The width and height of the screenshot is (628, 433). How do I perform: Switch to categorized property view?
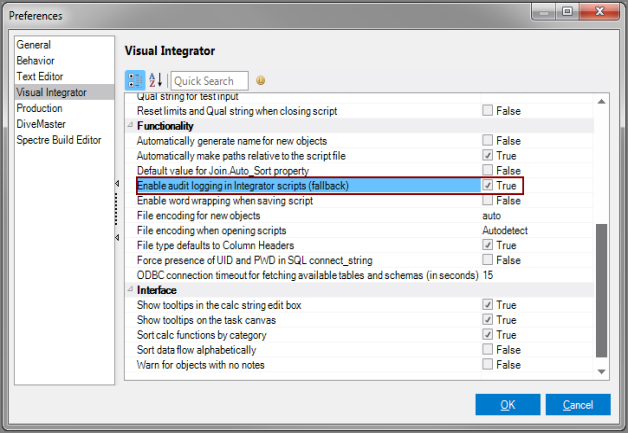point(135,80)
